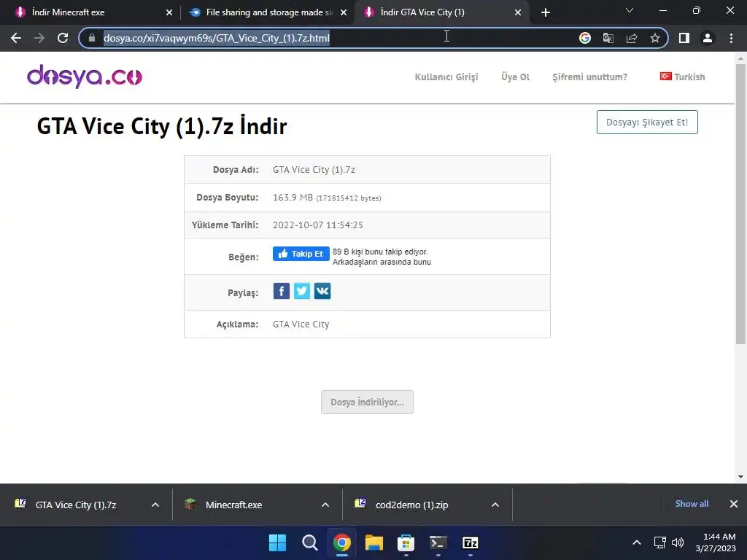Bookmark this page with the star
This screenshot has width=747, height=560.
[655, 38]
